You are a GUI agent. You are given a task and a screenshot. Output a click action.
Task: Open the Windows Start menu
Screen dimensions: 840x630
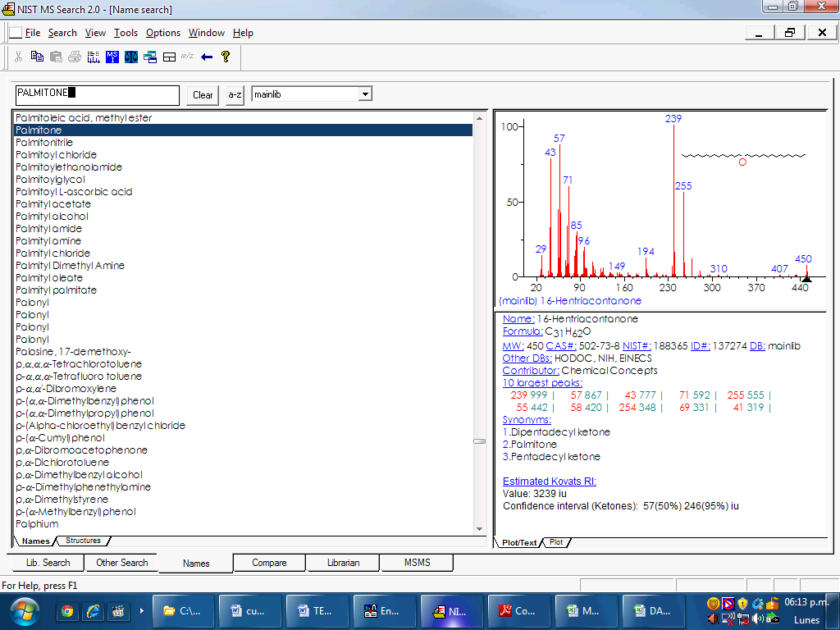point(25,611)
